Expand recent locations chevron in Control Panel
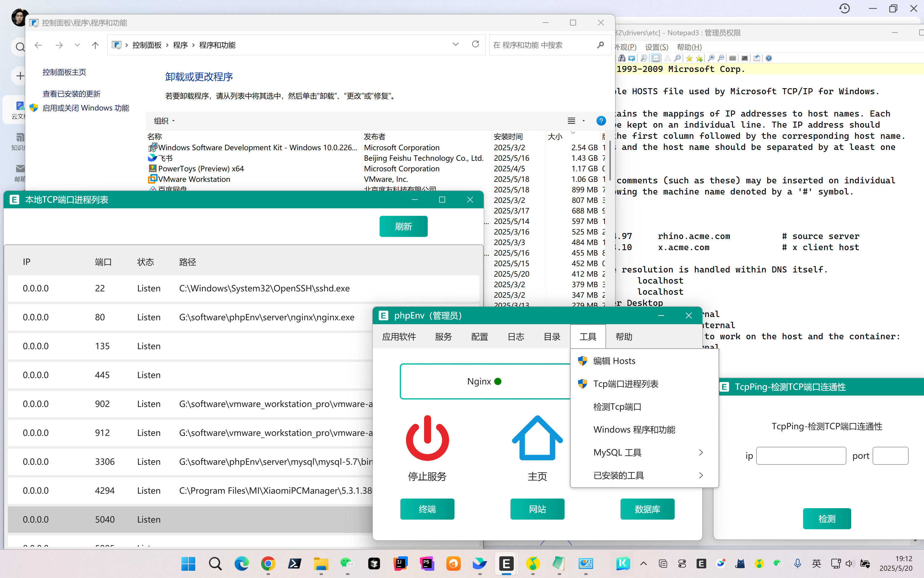This screenshot has height=578, width=924. pos(77,45)
